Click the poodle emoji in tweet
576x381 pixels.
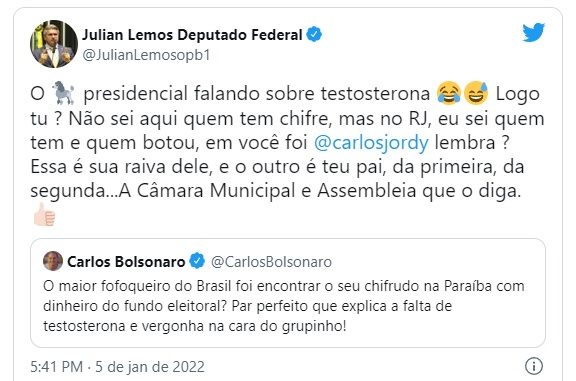(x=64, y=93)
